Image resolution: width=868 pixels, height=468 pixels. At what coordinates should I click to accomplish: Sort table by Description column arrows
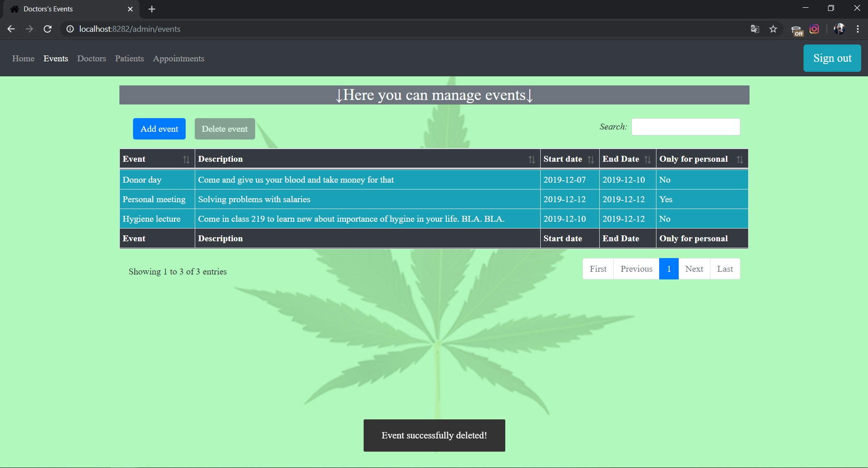coord(532,159)
